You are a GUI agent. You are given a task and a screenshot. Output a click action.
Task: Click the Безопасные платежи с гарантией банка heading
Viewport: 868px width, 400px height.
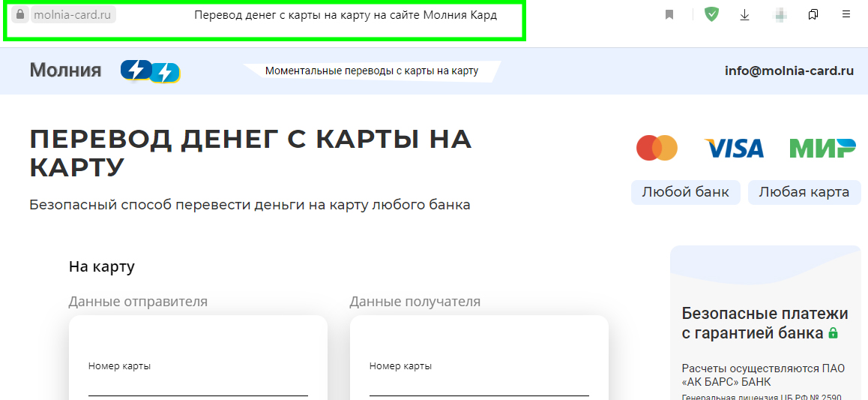point(765,323)
